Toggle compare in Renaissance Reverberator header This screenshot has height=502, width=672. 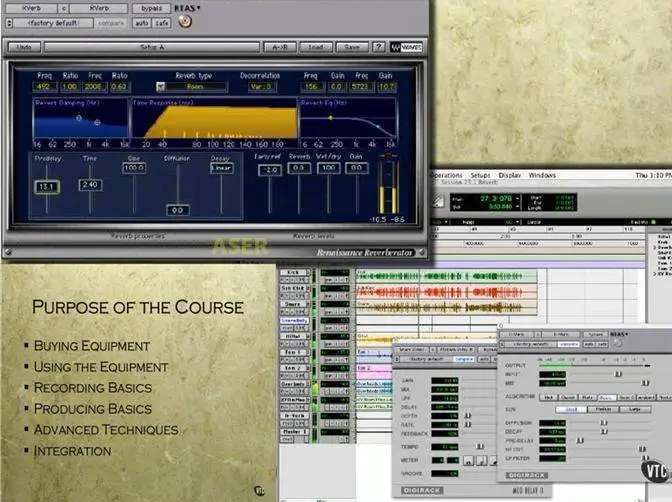point(110,23)
